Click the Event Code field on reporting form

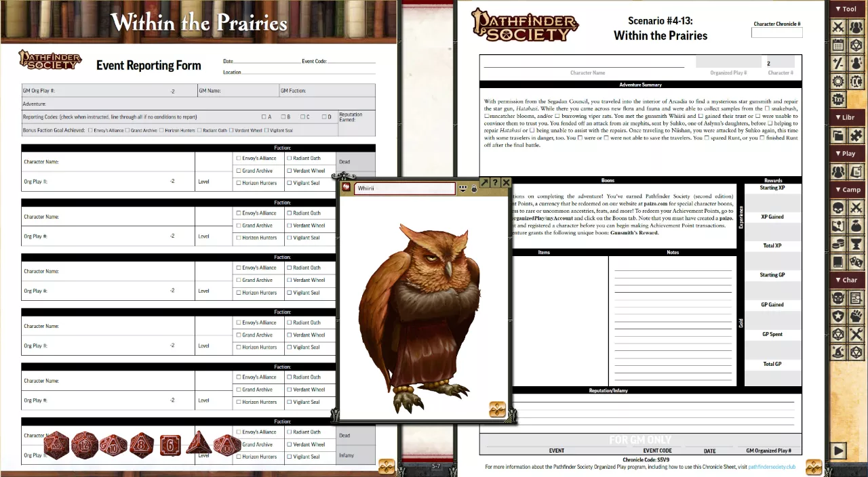(351, 61)
